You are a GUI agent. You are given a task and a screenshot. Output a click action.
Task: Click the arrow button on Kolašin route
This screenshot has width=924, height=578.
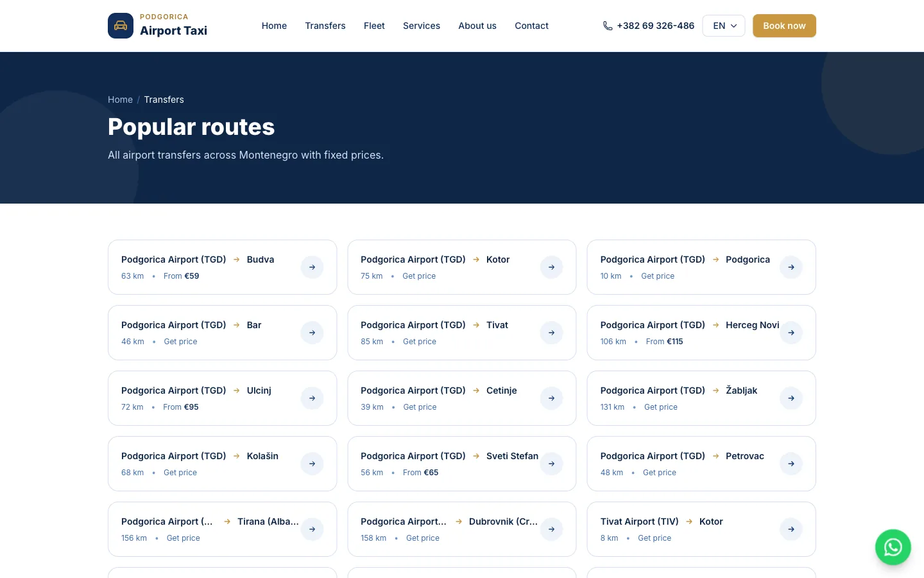[312, 464]
